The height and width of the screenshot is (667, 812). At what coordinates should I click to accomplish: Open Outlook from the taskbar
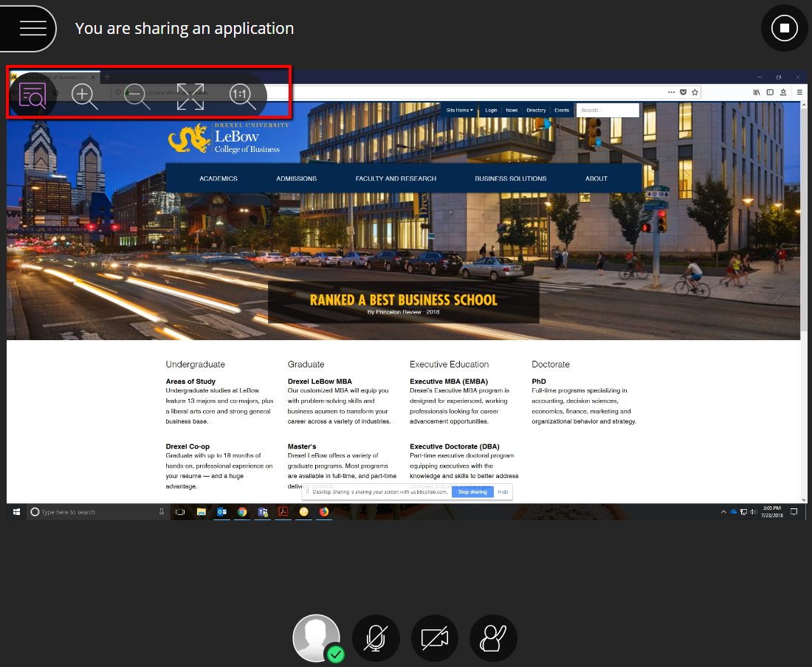[x=221, y=512]
